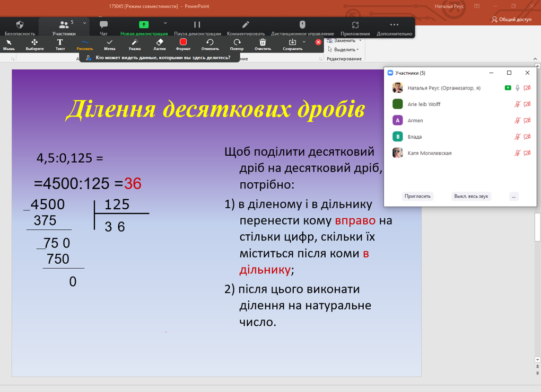Unmute Armen's microphone in participant list

(x=518, y=121)
